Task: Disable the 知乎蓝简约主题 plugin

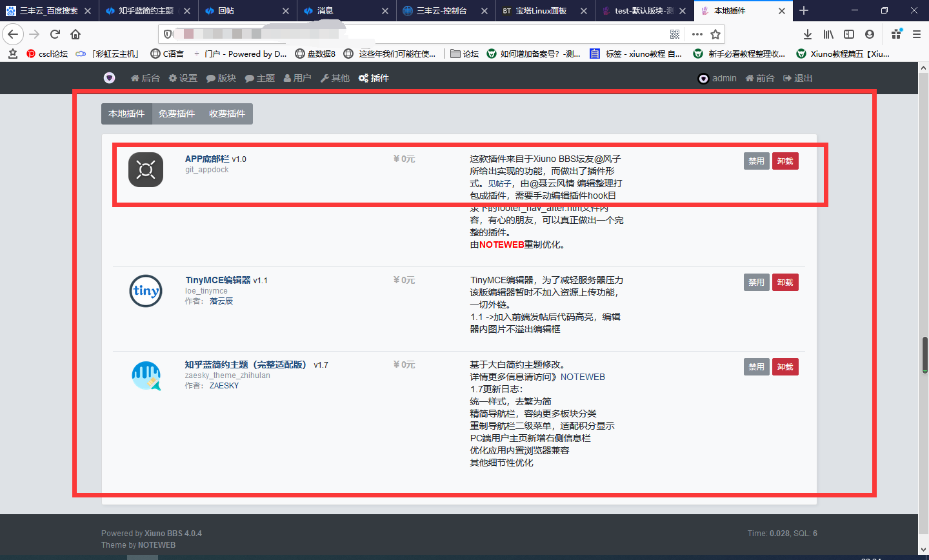Action: point(756,367)
